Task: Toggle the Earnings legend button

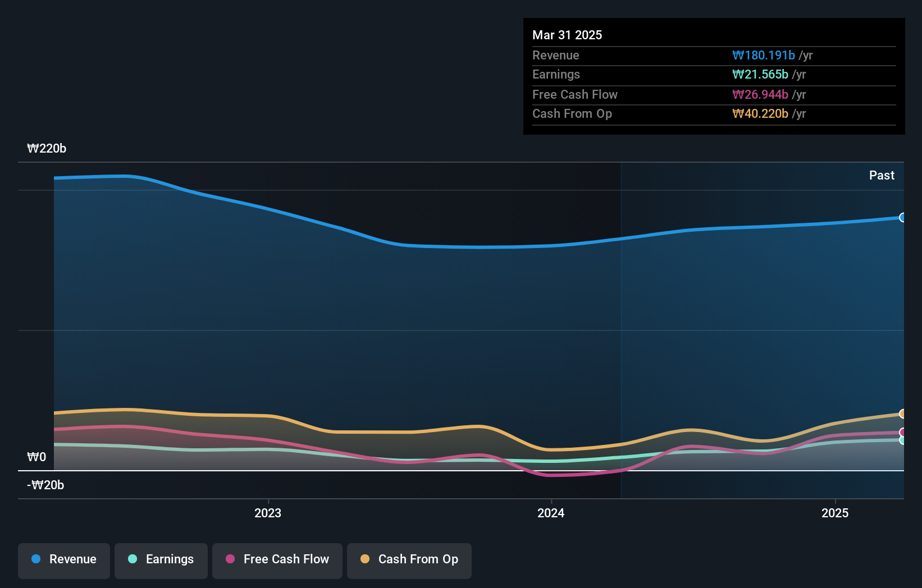Action: coord(161,561)
